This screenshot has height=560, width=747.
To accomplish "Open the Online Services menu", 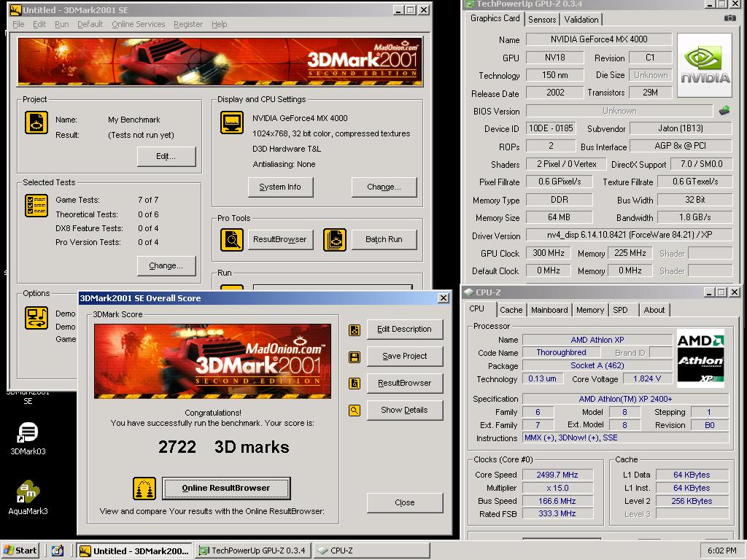I will (x=138, y=24).
